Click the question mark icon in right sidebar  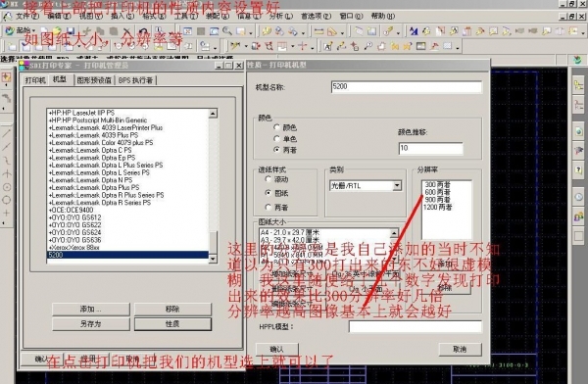click(x=578, y=169)
